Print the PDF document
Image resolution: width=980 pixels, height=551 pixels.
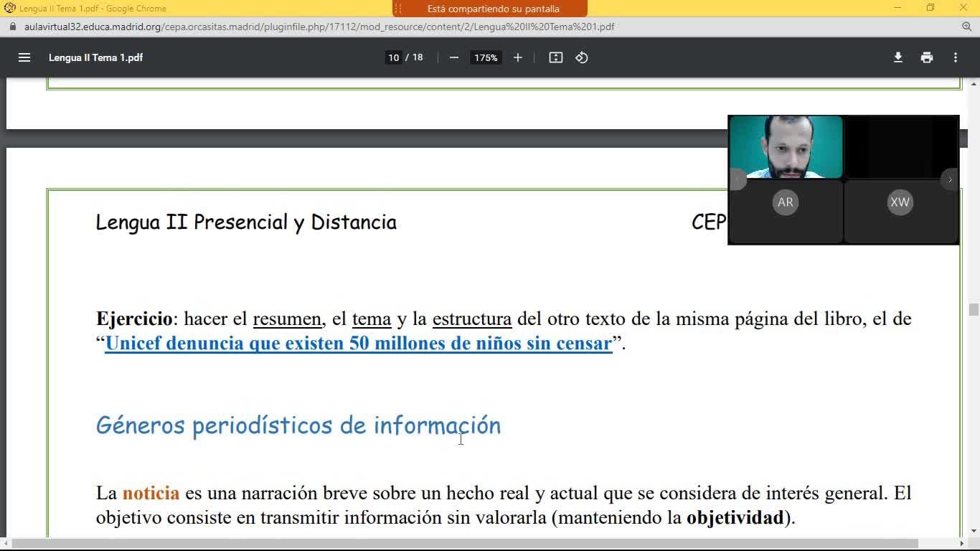tap(927, 57)
